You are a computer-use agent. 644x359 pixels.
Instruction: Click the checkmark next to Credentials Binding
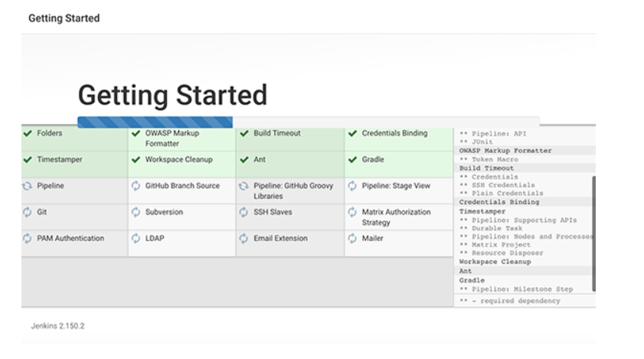(353, 133)
